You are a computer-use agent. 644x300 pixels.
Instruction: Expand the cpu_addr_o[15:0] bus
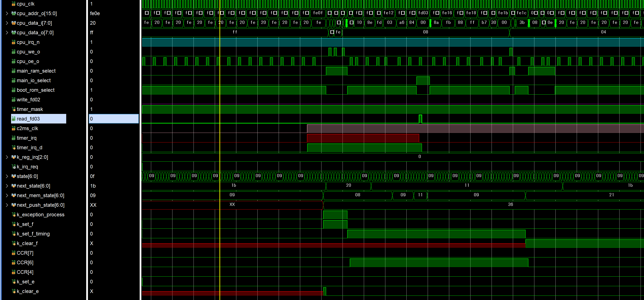click(x=7, y=13)
